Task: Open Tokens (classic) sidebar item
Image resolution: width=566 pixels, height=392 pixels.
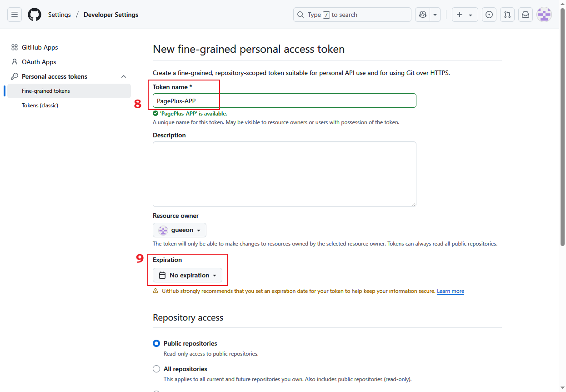Action: tap(40, 106)
